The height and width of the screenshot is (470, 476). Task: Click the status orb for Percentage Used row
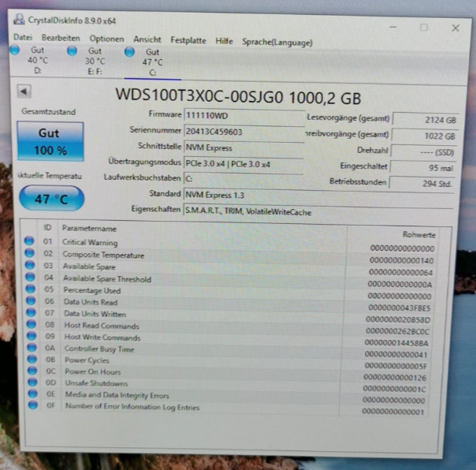31,289
